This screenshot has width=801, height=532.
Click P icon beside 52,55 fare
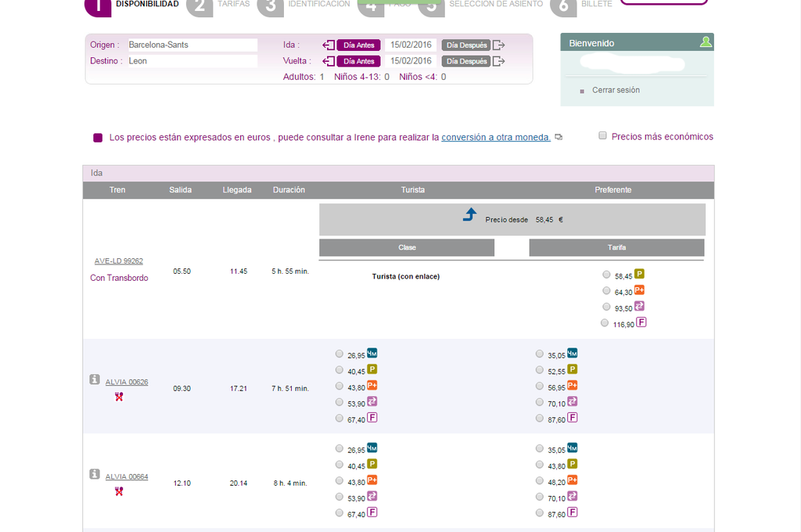pyautogui.click(x=572, y=369)
